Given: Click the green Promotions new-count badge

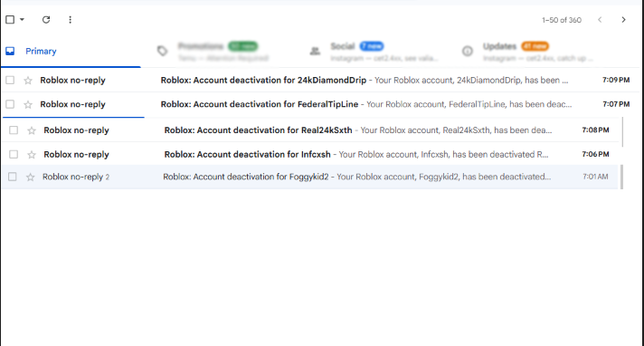Looking at the screenshot, I should (x=242, y=46).
